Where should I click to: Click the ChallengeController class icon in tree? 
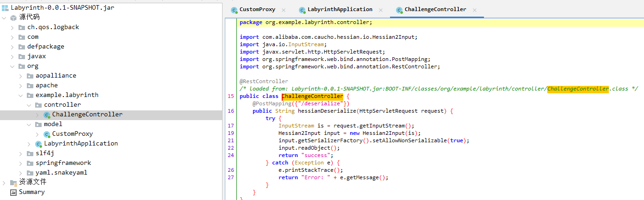(x=47, y=115)
